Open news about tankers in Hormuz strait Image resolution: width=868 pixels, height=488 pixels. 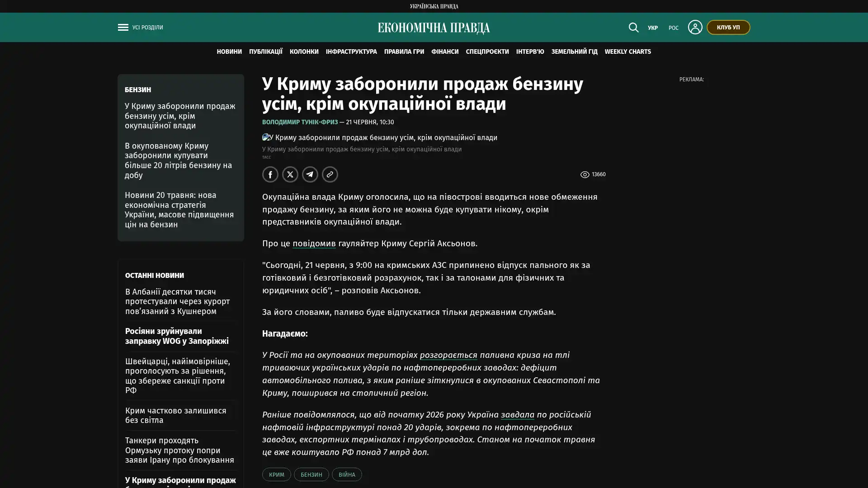point(180,450)
